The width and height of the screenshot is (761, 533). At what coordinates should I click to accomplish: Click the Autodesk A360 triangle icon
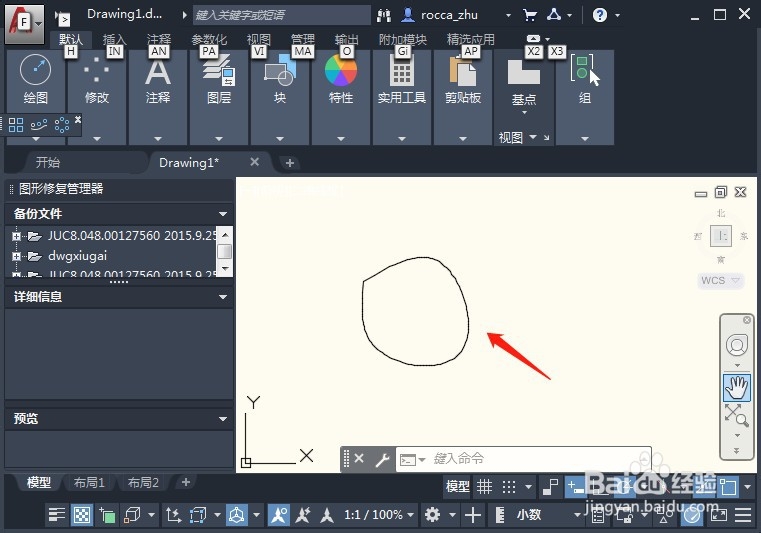(554, 15)
